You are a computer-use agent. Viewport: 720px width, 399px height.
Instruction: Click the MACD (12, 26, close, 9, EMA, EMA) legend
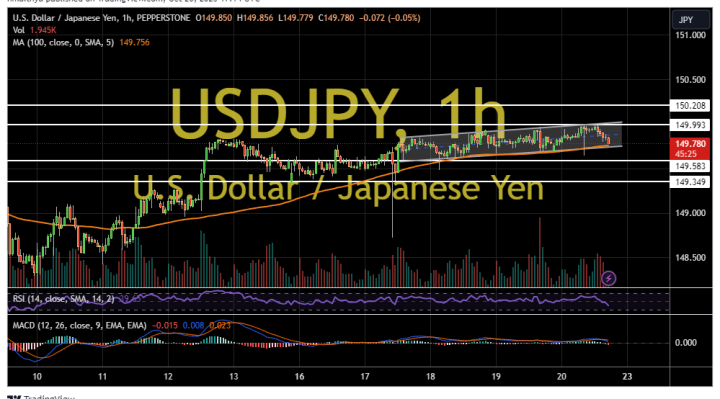coord(79,326)
